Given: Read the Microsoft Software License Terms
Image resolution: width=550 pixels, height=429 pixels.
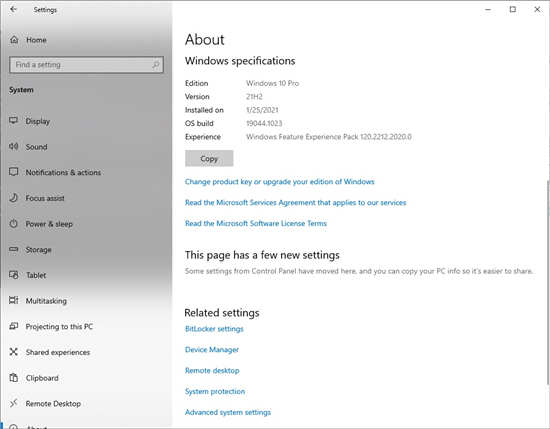Looking at the screenshot, I should point(256,223).
